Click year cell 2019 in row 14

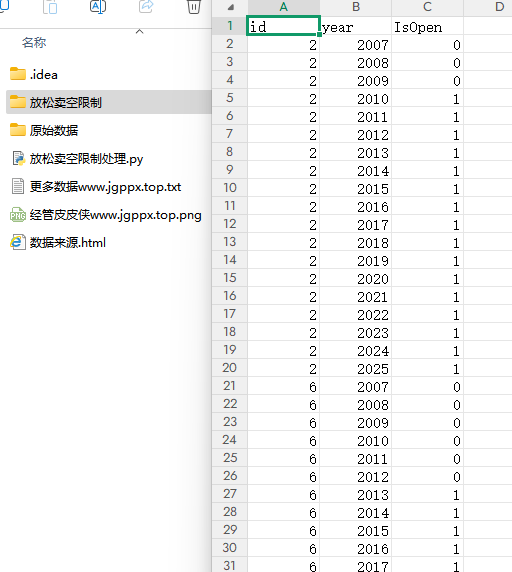pos(356,260)
